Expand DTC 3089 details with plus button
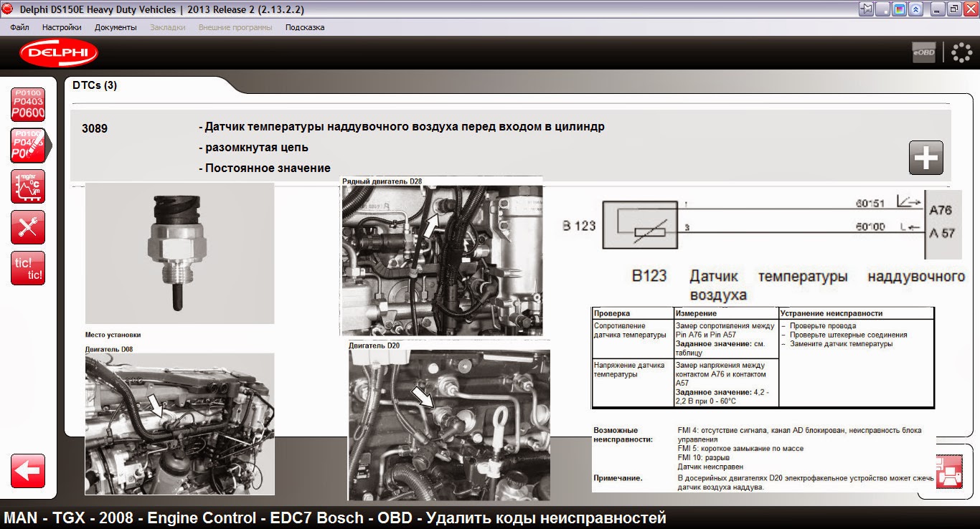 pyautogui.click(x=925, y=158)
